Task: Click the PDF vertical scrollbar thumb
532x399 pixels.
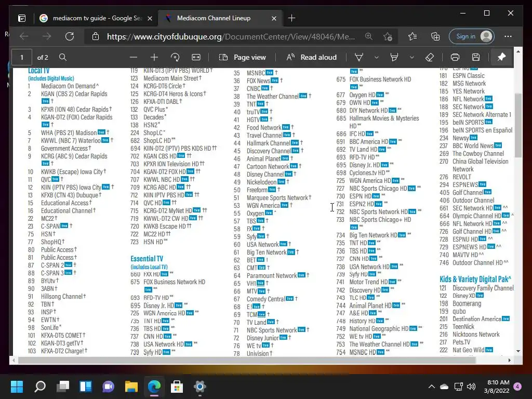Action: pos(518,126)
